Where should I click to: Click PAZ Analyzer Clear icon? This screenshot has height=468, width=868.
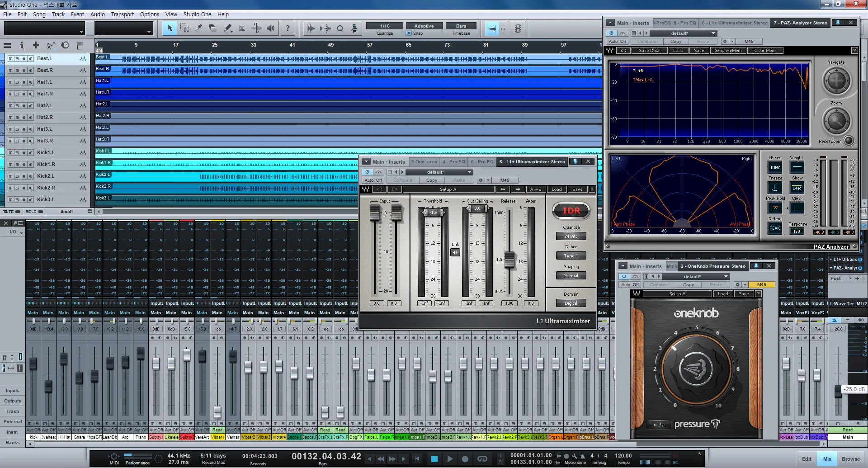coord(797,208)
